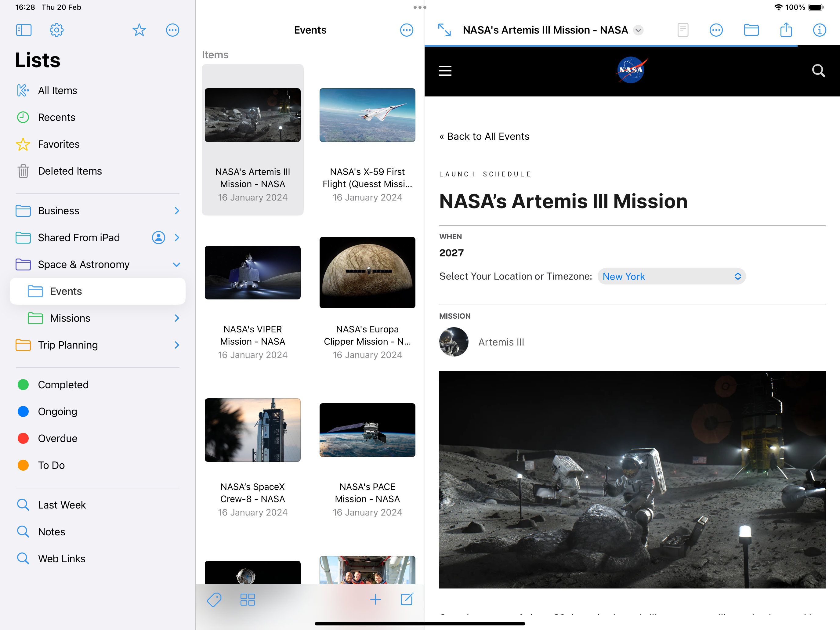840x630 pixels.
Task: Expand web view to full screen arrows
Action: click(x=444, y=30)
